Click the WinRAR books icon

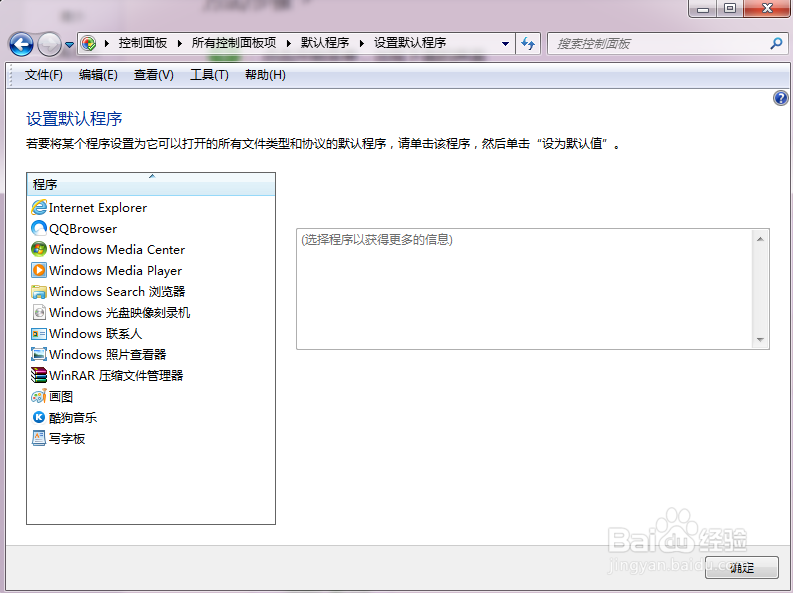coord(39,376)
